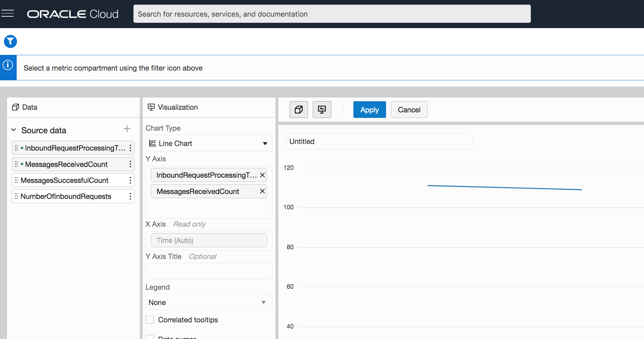Click the Untitled chart title field
Image resolution: width=644 pixels, height=339 pixels.
point(379,141)
